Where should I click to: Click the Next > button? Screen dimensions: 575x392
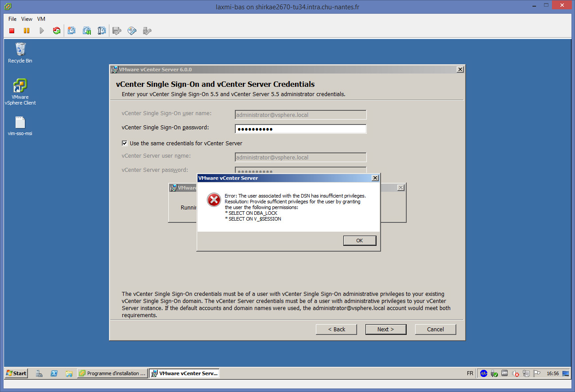click(x=385, y=329)
